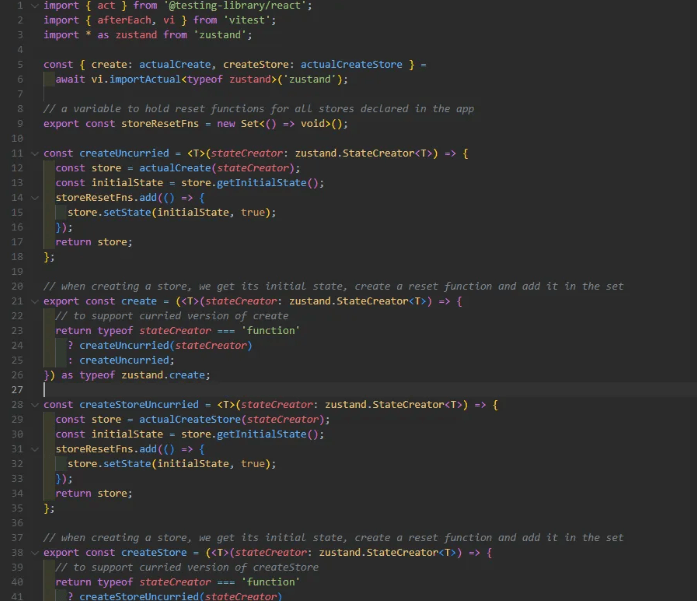The height and width of the screenshot is (601, 697).
Task: Collapse export const createStore fold chevron, line 38
Action: [x=35, y=553]
